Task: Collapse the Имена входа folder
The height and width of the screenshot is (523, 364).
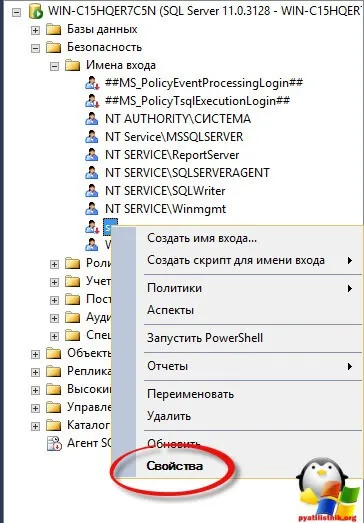Action: [x=54, y=66]
